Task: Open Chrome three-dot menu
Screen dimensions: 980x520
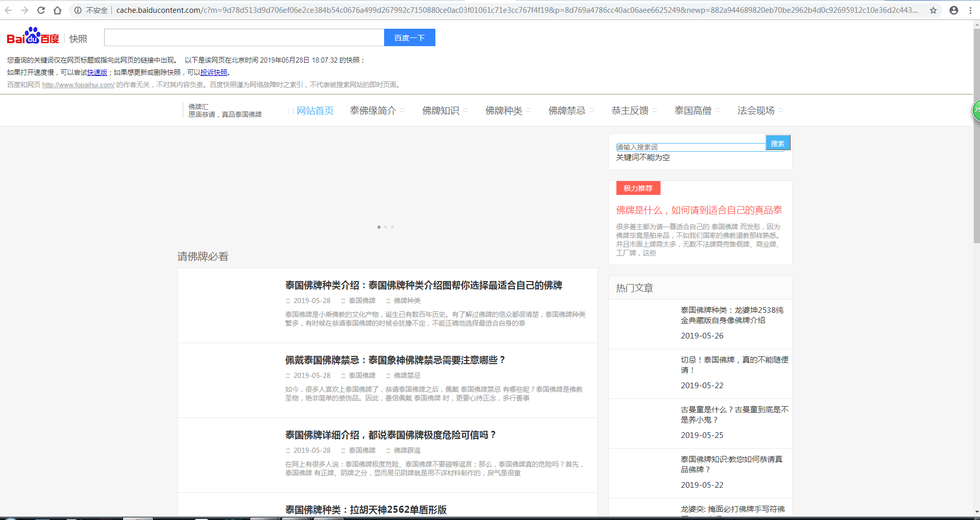Action: click(x=970, y=10)
